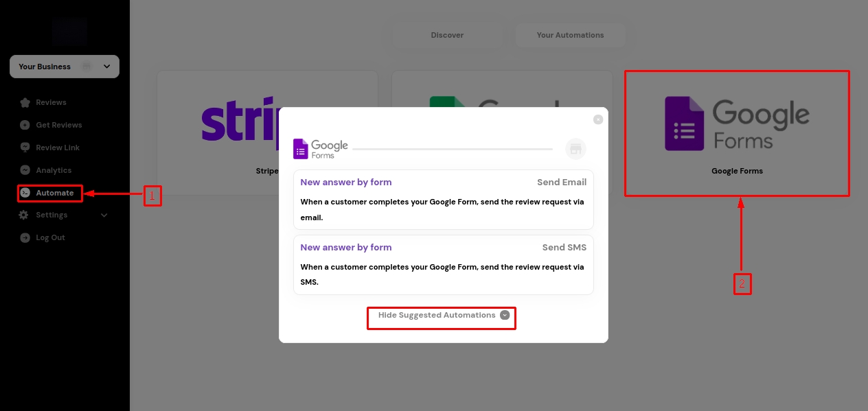Expand Settings with its chevron arrow
Viewport: 868px width, 411px height.
point(104,215)
